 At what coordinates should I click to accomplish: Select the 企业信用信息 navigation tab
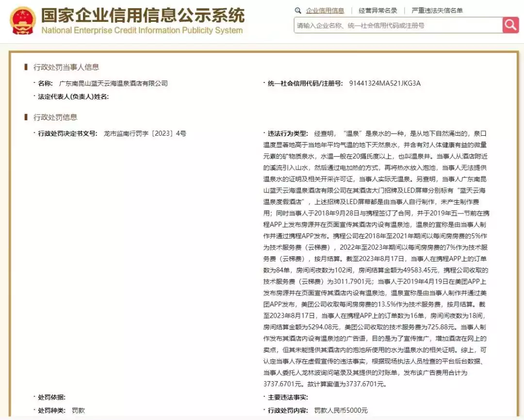click(324, 10)
